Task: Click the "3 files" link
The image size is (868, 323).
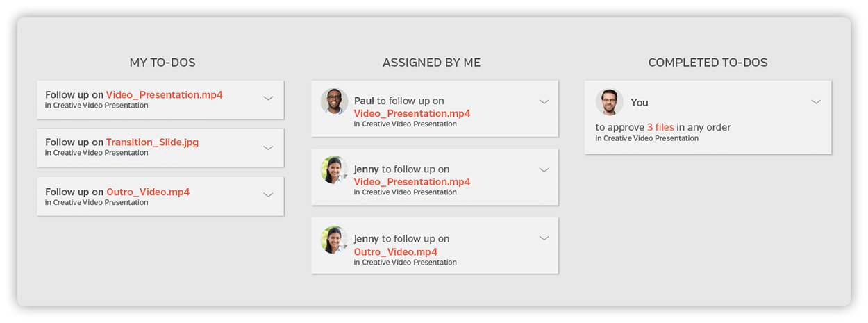Action: 660,127
